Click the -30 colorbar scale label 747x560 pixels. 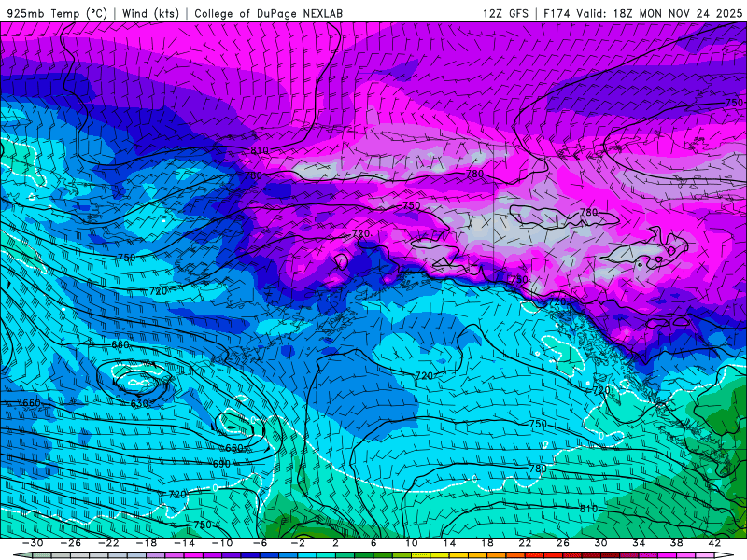click(33, 543)
